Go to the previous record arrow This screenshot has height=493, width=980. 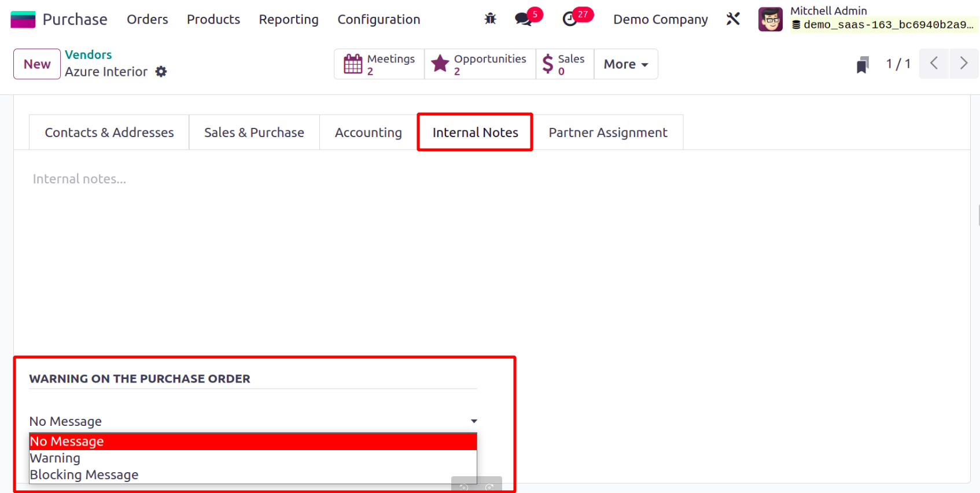pyautogui.click(x=934, y=64)
